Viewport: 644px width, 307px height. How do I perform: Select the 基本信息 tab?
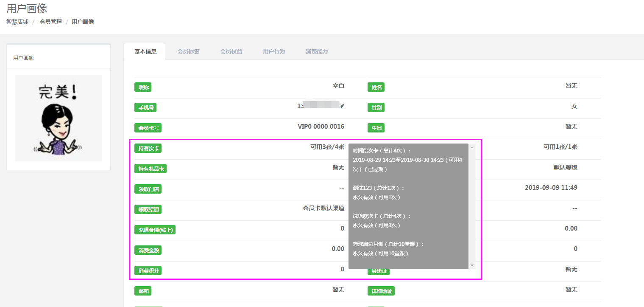[x=145, y=51]
